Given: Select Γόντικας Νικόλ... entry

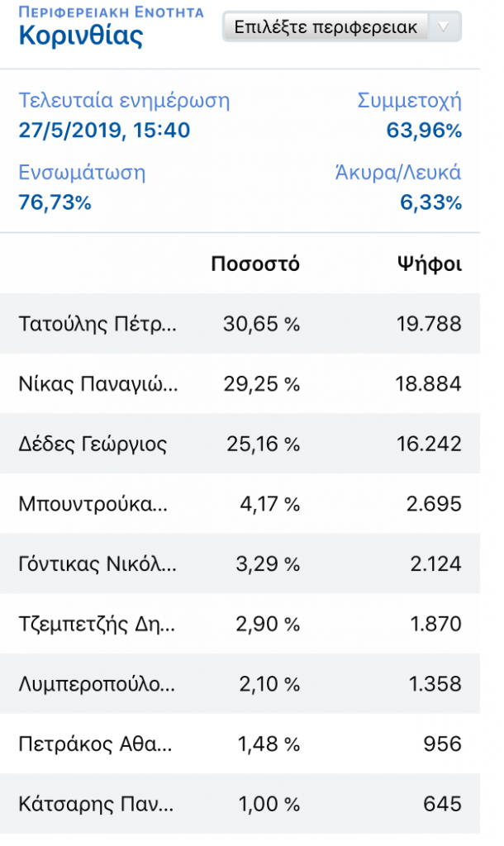Looking at the screenshot, I should 240,563.
